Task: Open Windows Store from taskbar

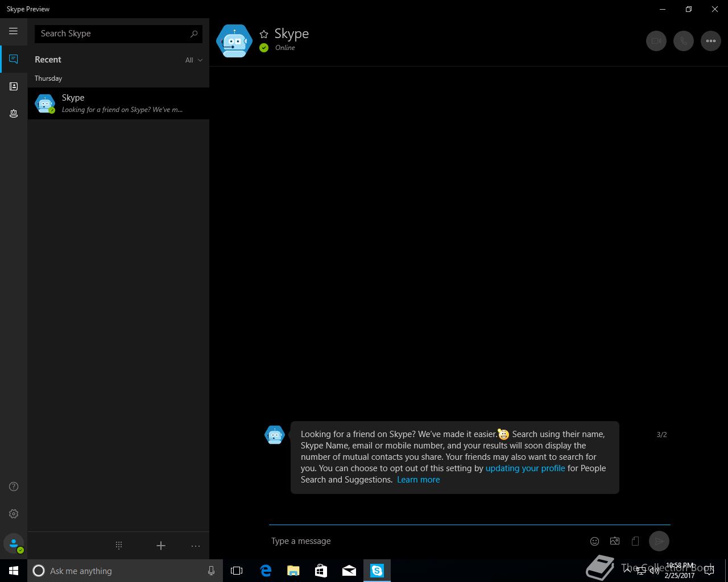Action: click(x=321, y=571)
